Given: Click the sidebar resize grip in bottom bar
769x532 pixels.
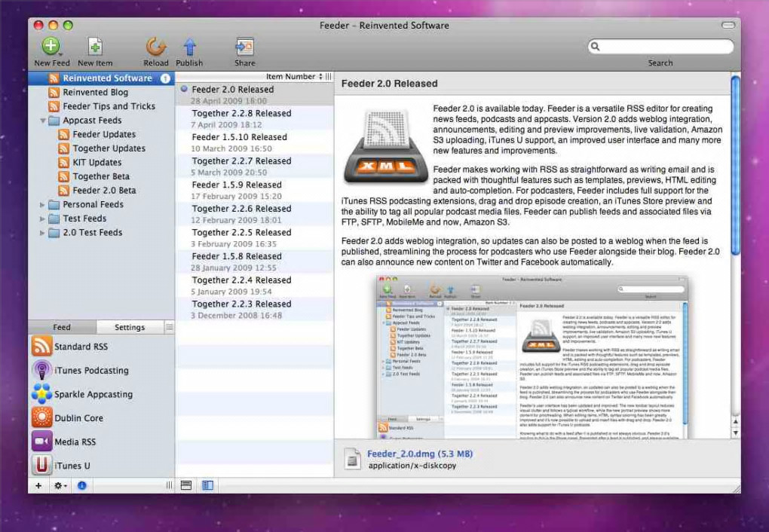Looking at the screenshot, I should (169, 485).
